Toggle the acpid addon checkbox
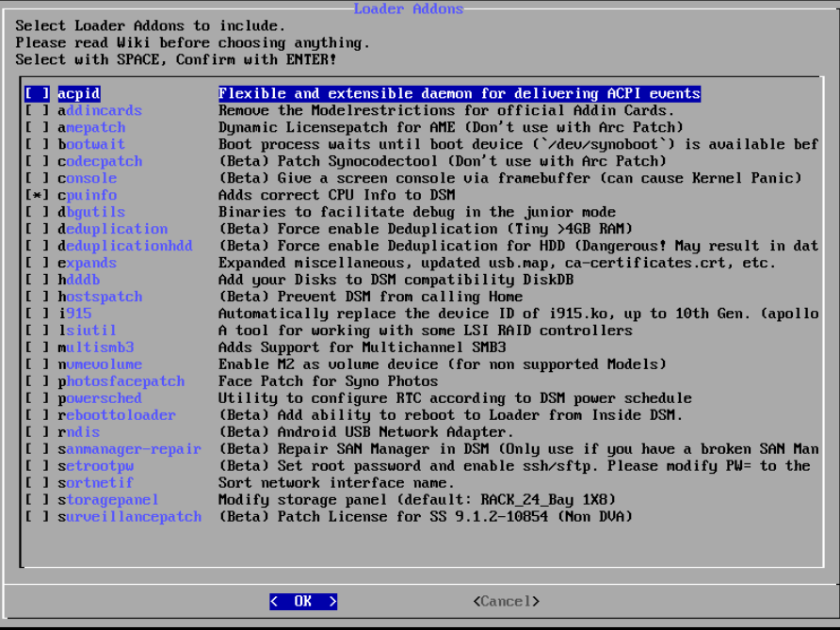This screenshot has height=630, width=840. 38,94
